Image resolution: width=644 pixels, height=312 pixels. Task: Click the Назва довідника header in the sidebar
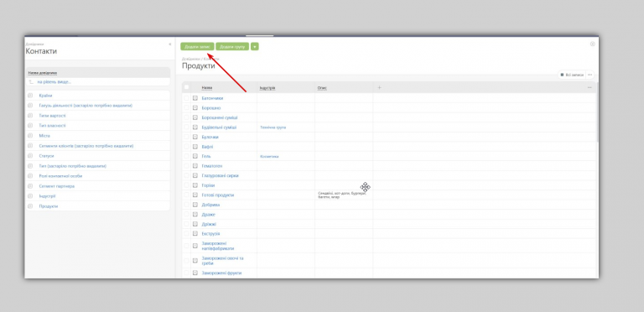click(x=42, y=73)
